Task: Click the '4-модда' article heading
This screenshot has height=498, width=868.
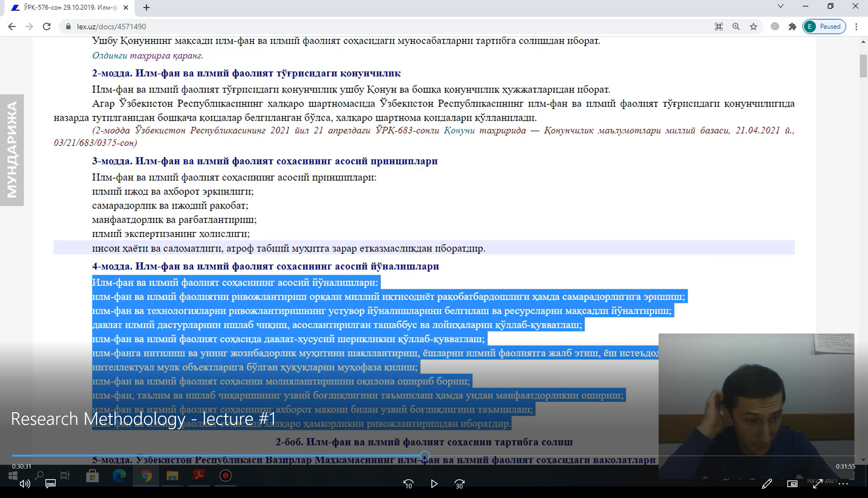Action: [265, 266]
